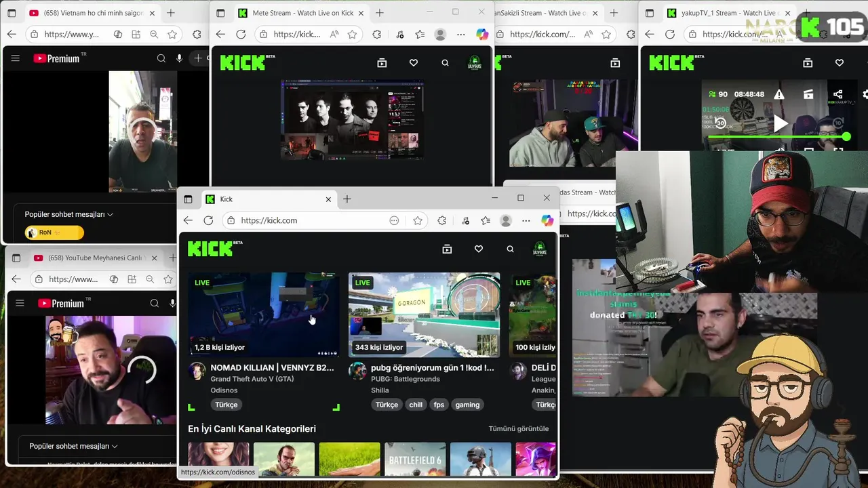This screenshot has height=488, width=868.
Task: Click the Kick logo in front window
Action: tap(215, 249)
